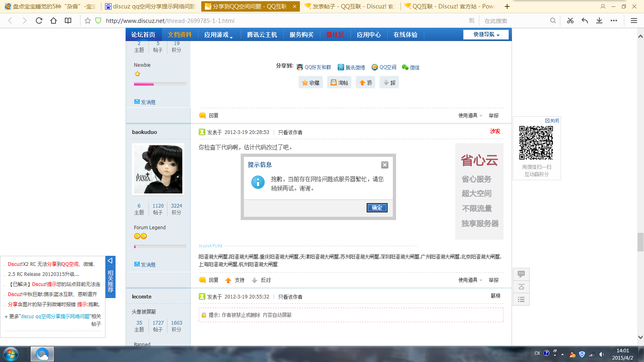Click the 淘帖 button

tap(339, 82)
